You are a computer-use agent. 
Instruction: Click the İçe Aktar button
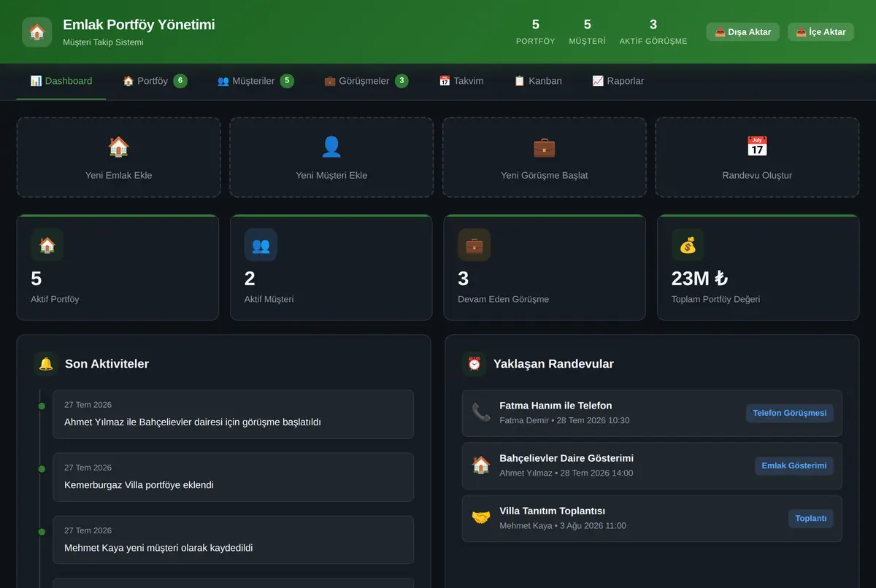pos(821,32)
